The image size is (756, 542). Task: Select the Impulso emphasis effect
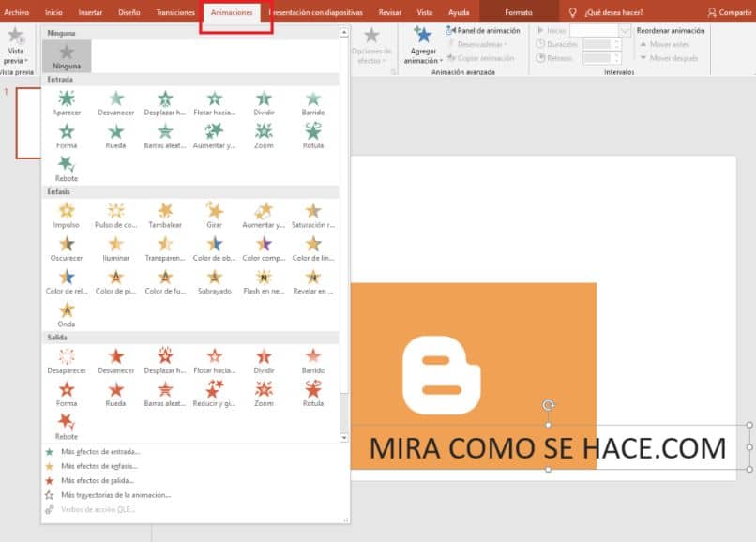(67, 212)
